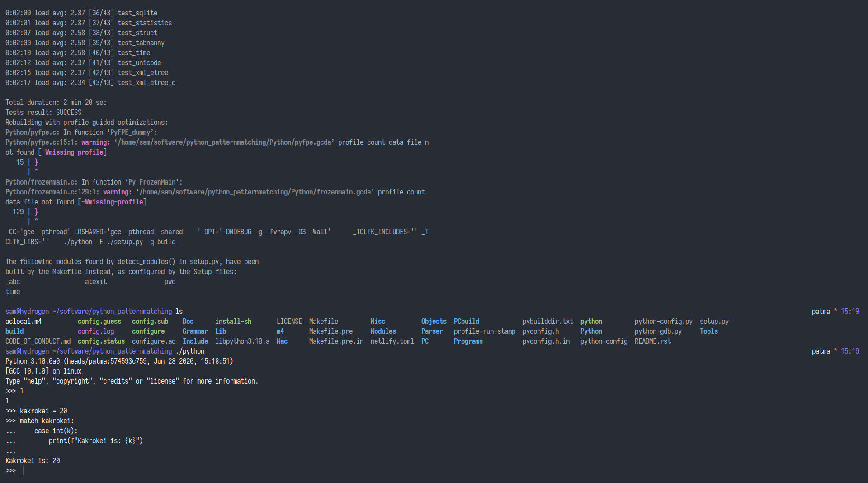Click the Makefile.pre.in file entry
The image size is (868, 483).
336,341
